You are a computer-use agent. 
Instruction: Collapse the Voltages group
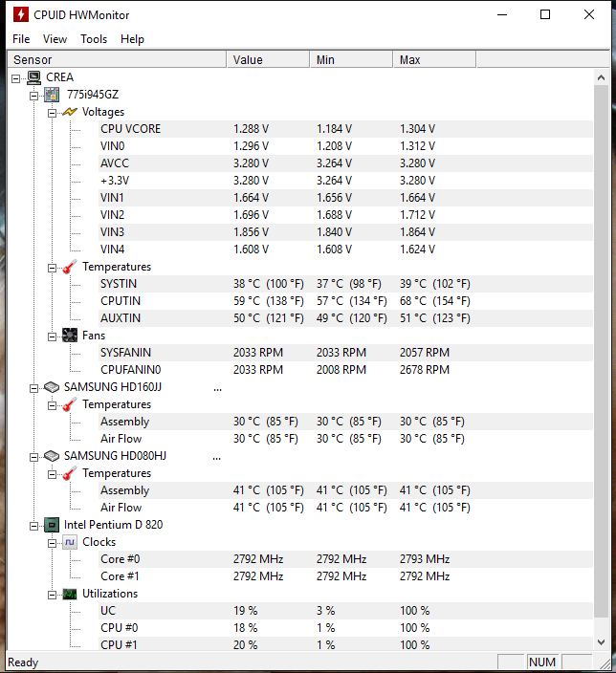52,113
